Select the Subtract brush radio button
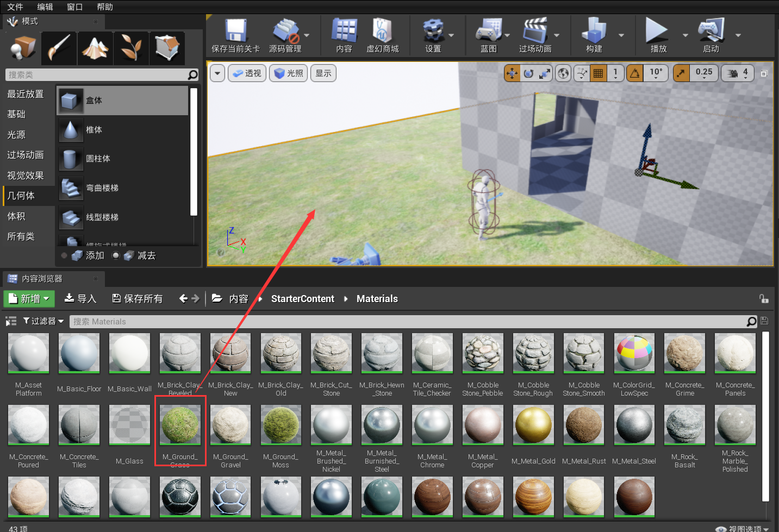Image resolution: width=779 pixels, height=532 pixels. 115,255
